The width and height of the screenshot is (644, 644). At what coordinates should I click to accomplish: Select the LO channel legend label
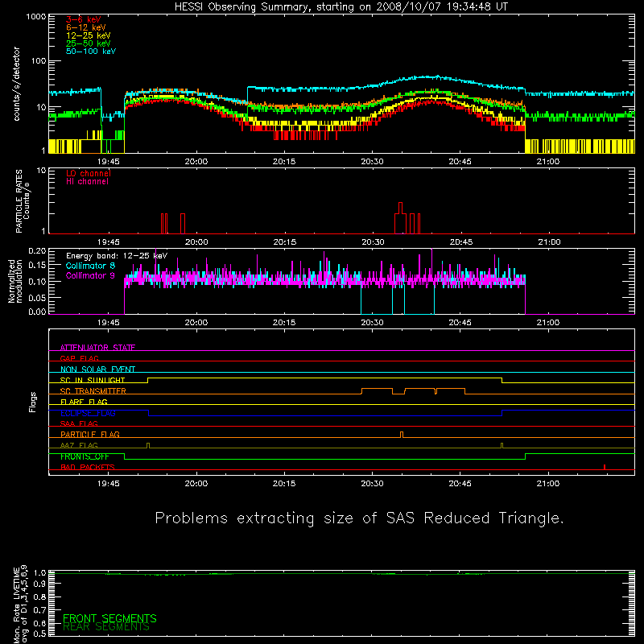tap(89, 173)
